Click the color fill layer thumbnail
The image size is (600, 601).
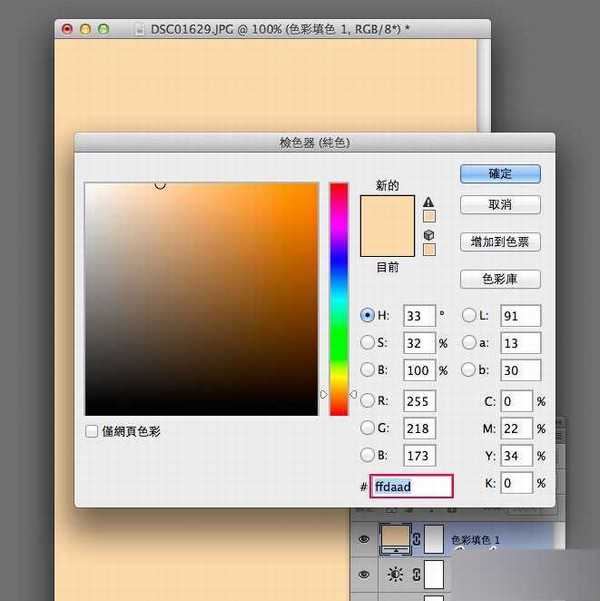pos(398,539)
